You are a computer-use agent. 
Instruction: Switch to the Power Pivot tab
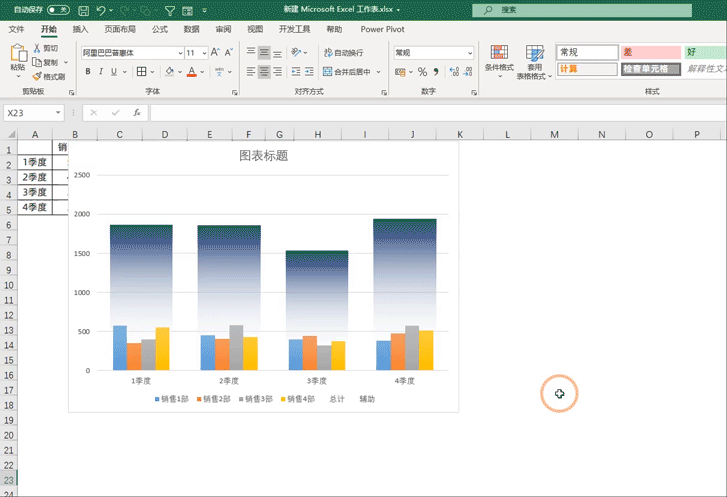pos(382,30)
